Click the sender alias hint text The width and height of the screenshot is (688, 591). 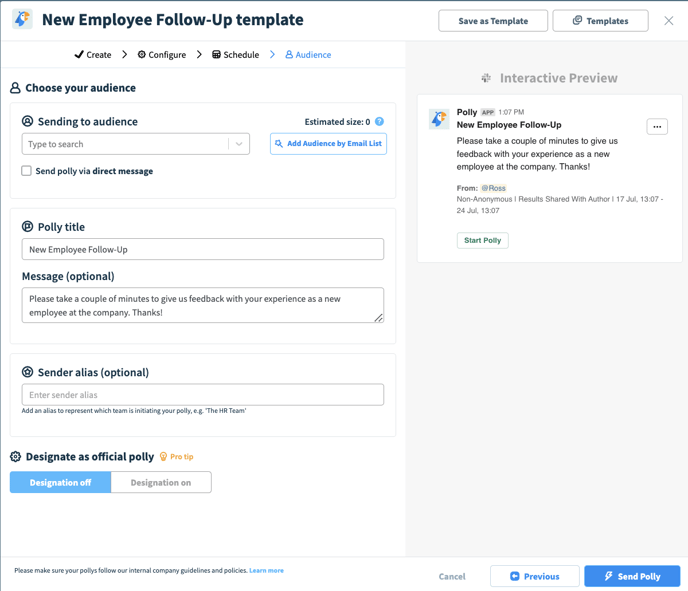[x=134, y=411]
